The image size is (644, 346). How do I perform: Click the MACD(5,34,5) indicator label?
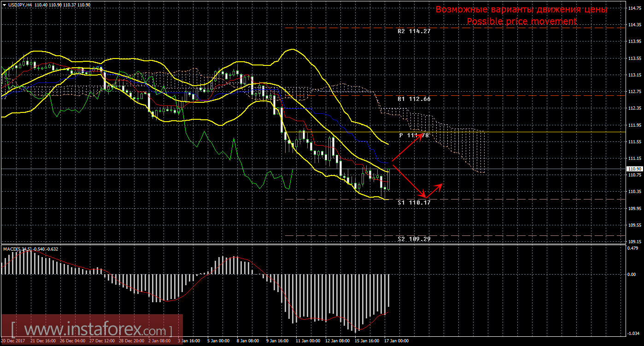17,249
